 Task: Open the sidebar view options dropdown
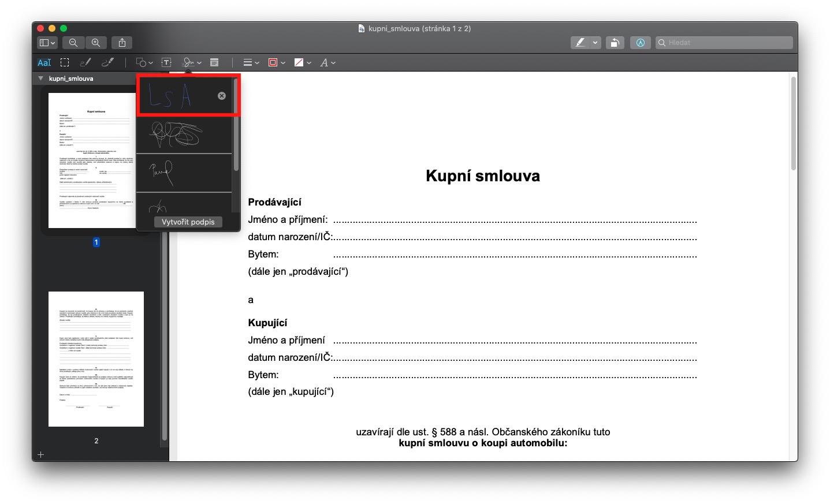(x=47, y=43)
